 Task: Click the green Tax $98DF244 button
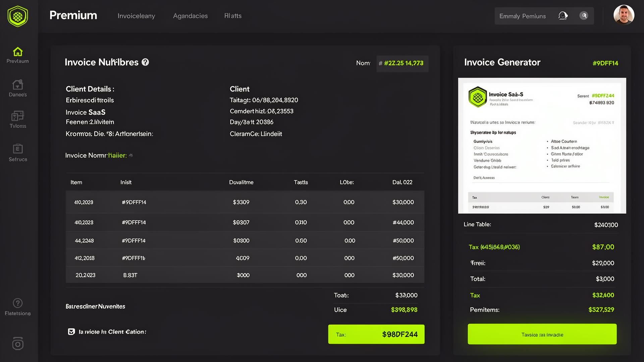coord(376,334)
